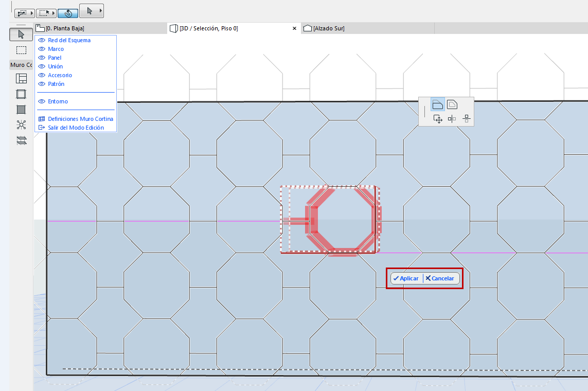Click the Aplicar button
This screenshot has width=588, height=391.
click(406, 278)
